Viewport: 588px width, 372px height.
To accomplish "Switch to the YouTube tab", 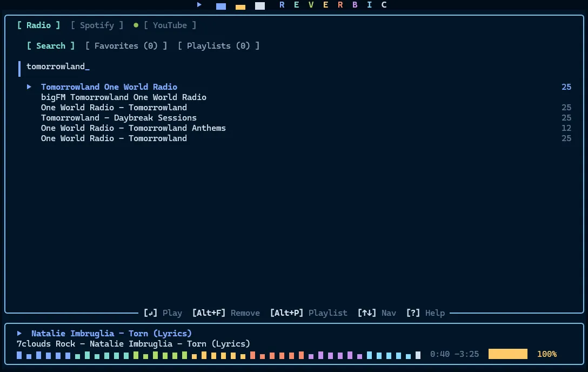I will pyautogui.click(x=170, y=25).
